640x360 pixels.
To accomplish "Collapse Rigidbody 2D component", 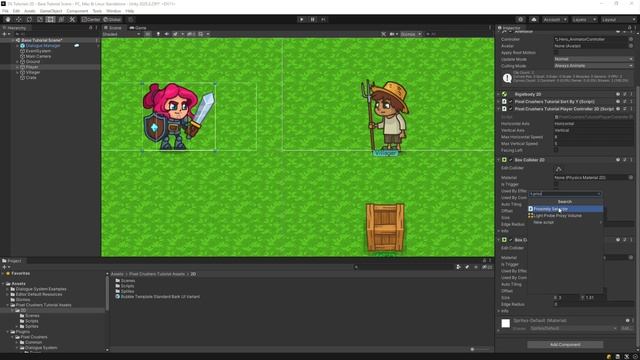I will (x=499, y=94).
